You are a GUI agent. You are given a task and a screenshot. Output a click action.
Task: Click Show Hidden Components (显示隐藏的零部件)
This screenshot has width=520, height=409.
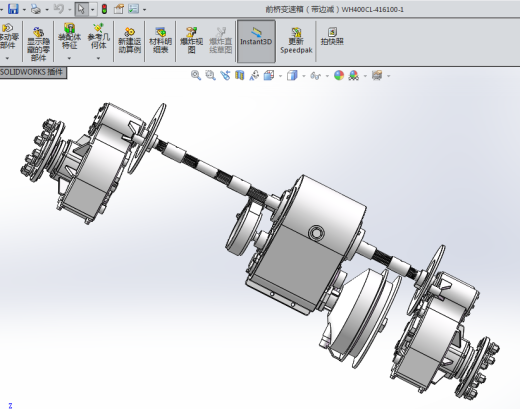38,44
